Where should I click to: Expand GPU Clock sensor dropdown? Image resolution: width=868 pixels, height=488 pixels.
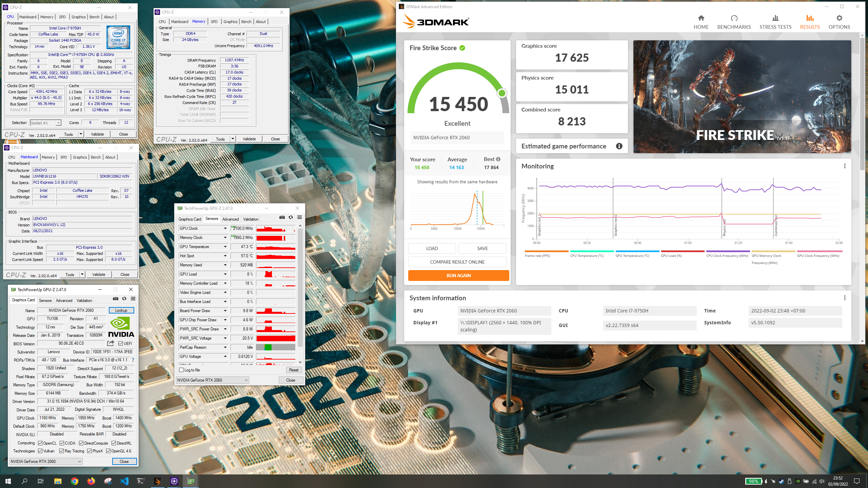coord(225,228)
